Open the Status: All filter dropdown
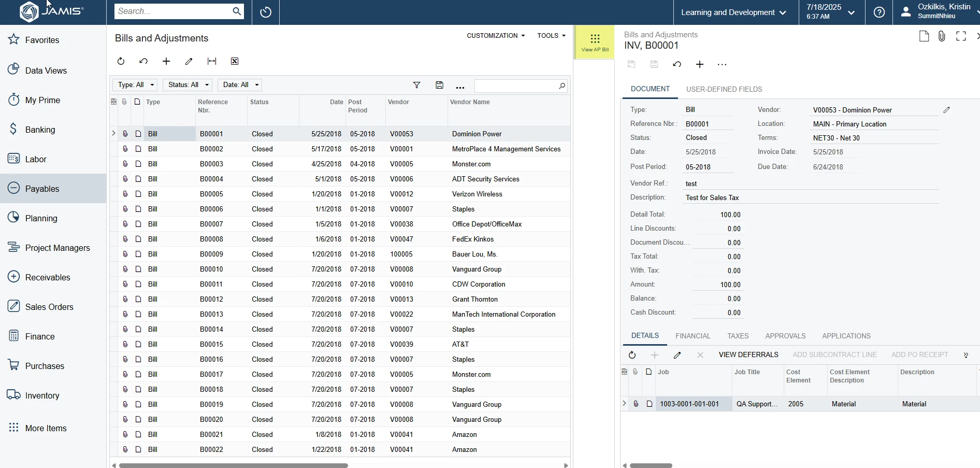Image resolution: width=980 pixels, height=468 pixels. coord(188,85)
